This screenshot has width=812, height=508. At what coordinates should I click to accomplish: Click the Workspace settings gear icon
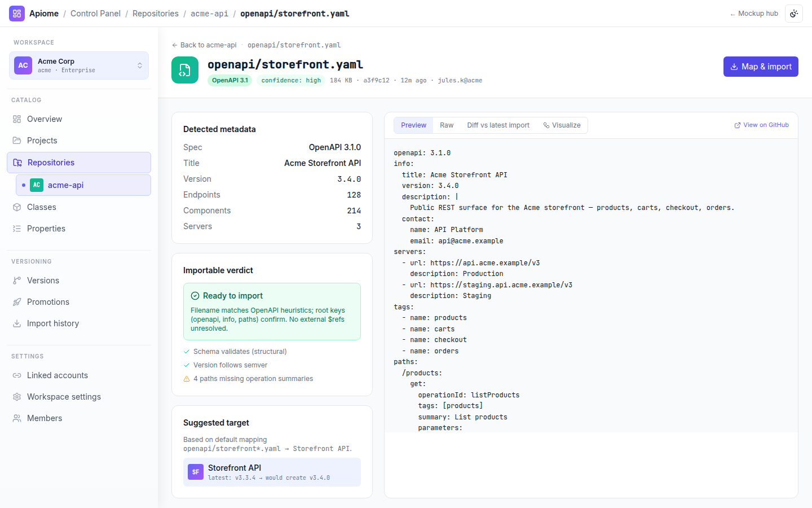(x=17, y=397)
